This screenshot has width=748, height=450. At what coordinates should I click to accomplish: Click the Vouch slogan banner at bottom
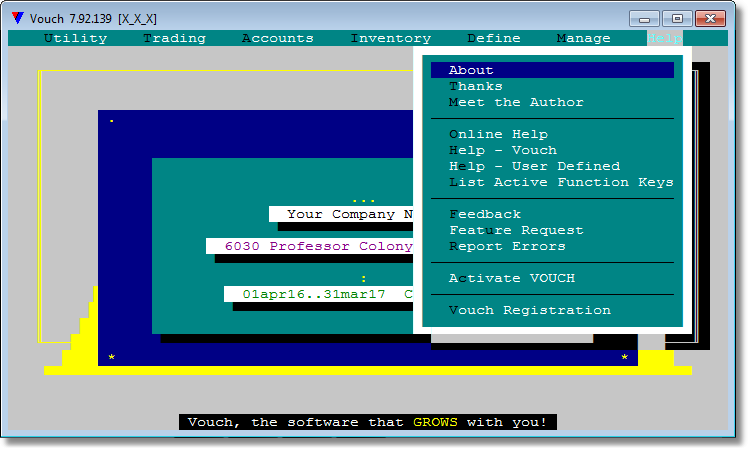coord(368,422)
